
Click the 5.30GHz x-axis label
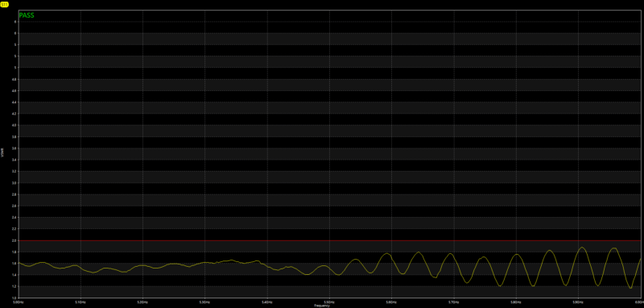tap(205, 302)
